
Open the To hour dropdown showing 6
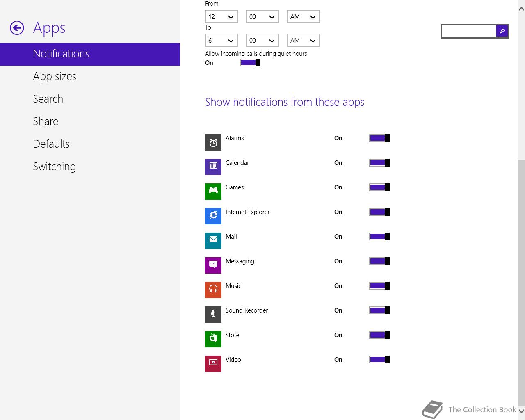coord(221,41)
